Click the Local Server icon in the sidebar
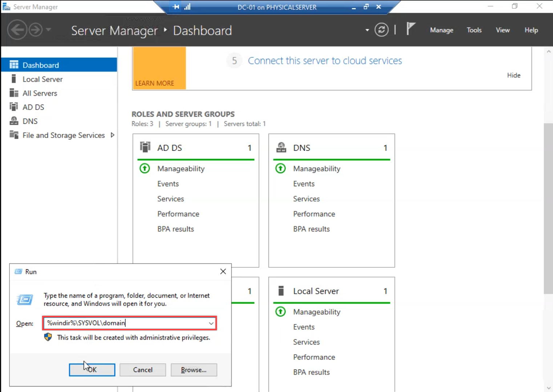Image resolution: width=553 pixels, height=392 pixels. click(14, 79)
